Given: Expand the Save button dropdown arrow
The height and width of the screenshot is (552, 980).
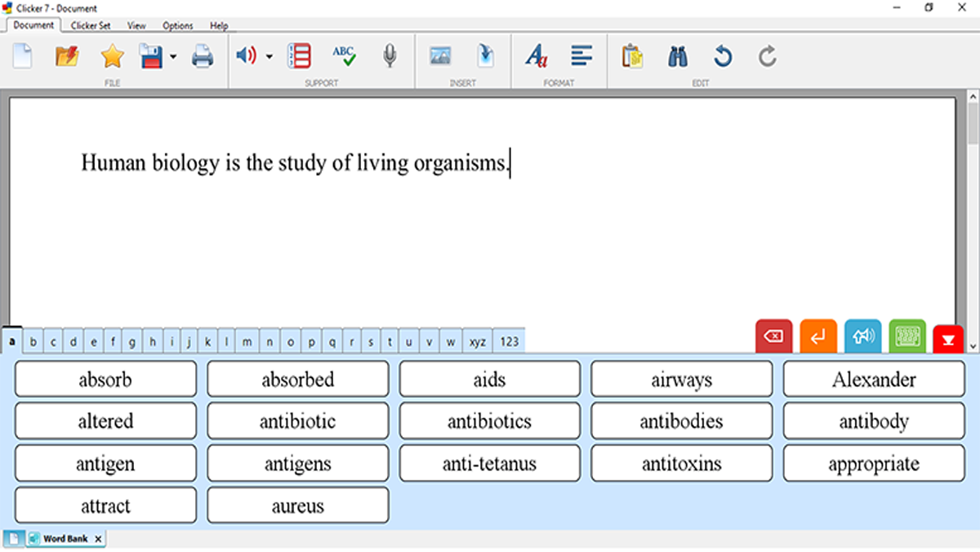Looking at the screenshot, I should click(x=173, y=57).
